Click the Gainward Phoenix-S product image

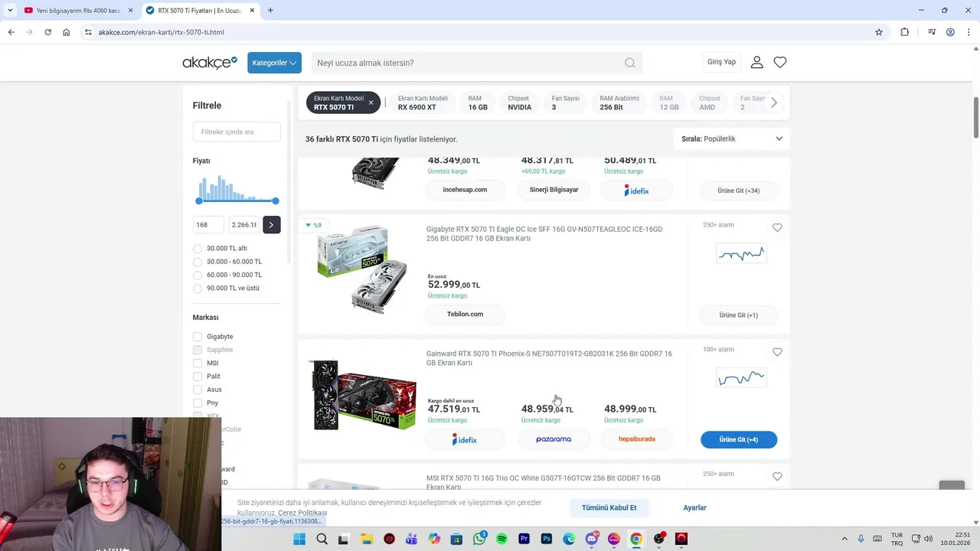click(x=363, y=395)
